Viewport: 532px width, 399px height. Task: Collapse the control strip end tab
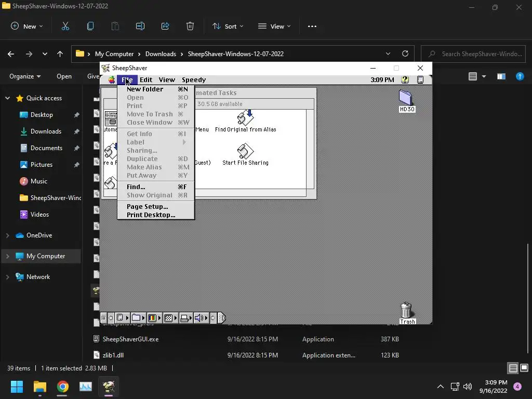coord(221,318)
